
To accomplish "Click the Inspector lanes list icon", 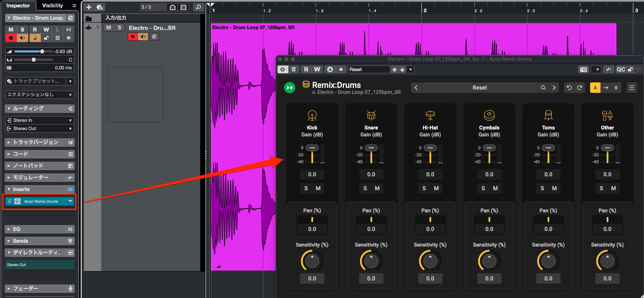I will 58,38.
